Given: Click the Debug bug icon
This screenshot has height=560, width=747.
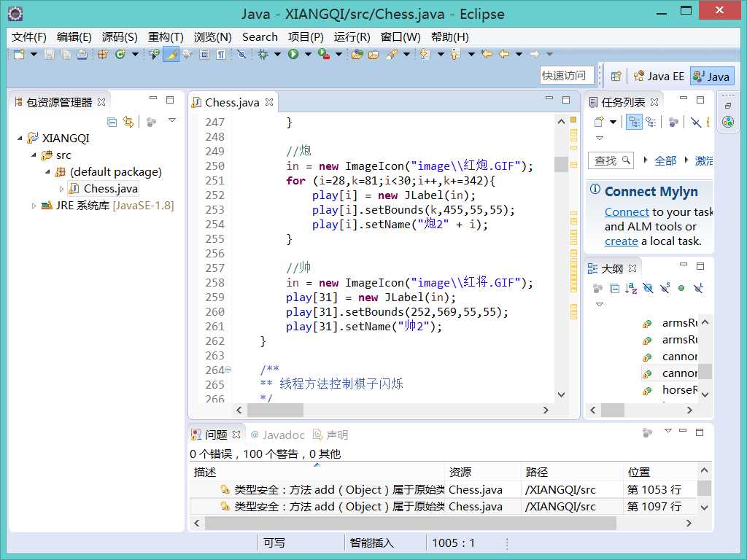Looking at the screenshot, I should tap(263, 54).
